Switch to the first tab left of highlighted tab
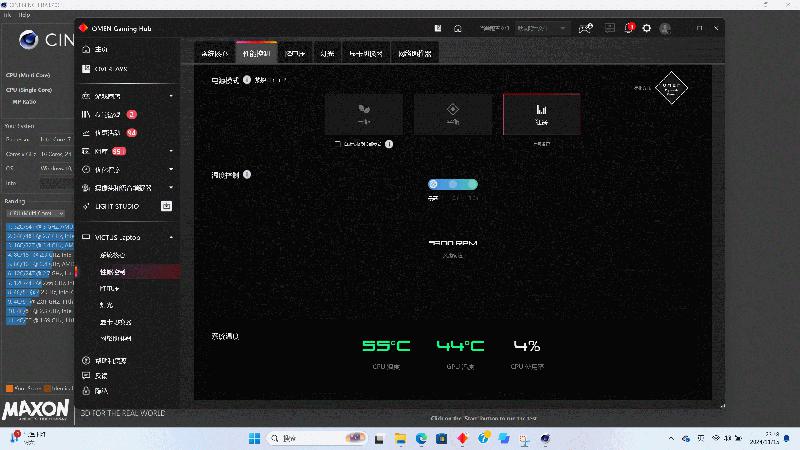Screen dimensions: 800x450 (215, 52)
